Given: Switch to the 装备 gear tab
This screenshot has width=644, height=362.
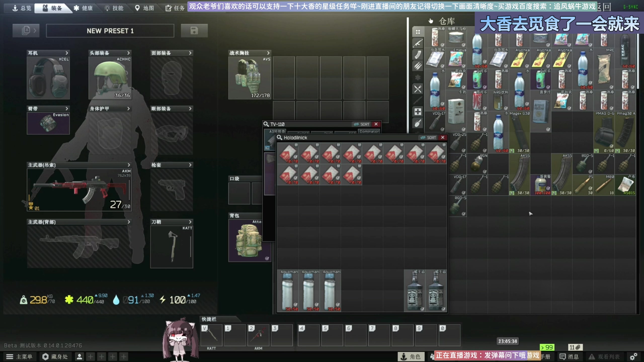Looking at the screenshot, I should coord(52,8).
